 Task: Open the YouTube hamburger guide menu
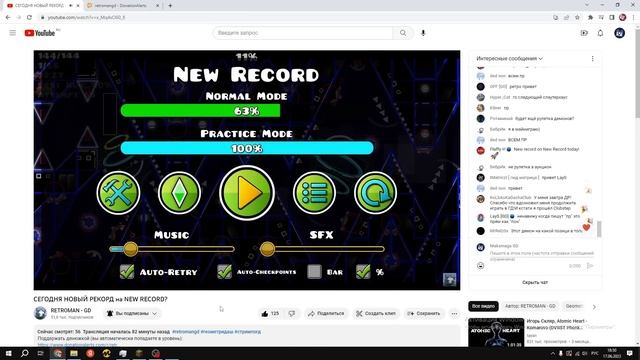(x=13, y=33)
